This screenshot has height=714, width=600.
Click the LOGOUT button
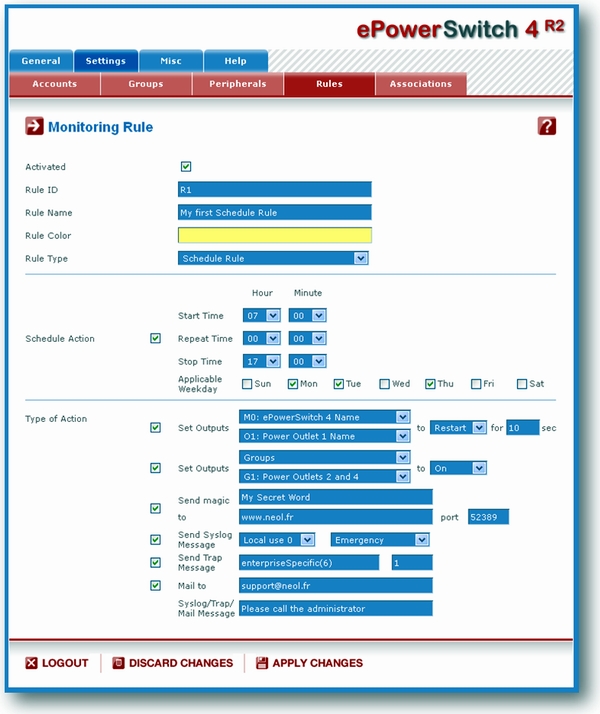(57, 663)
